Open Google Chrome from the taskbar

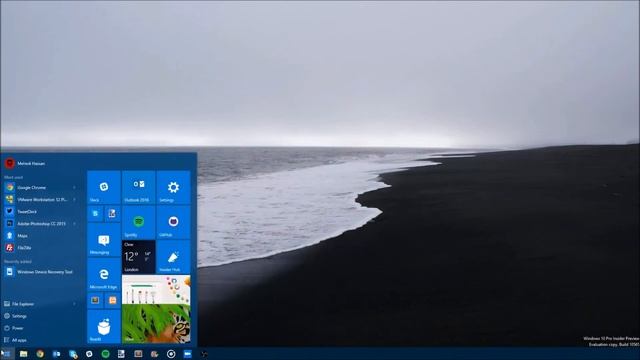(40, 354)
